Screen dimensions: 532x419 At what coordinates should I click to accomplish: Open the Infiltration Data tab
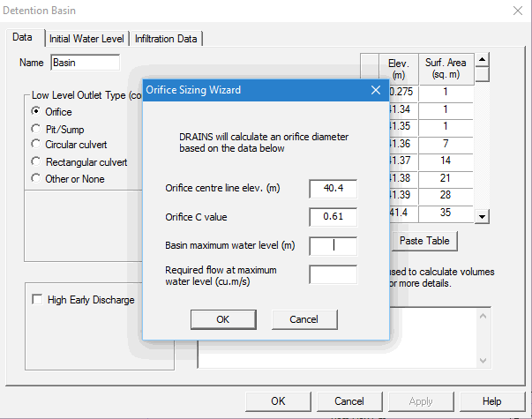click(x=167, y=39)
